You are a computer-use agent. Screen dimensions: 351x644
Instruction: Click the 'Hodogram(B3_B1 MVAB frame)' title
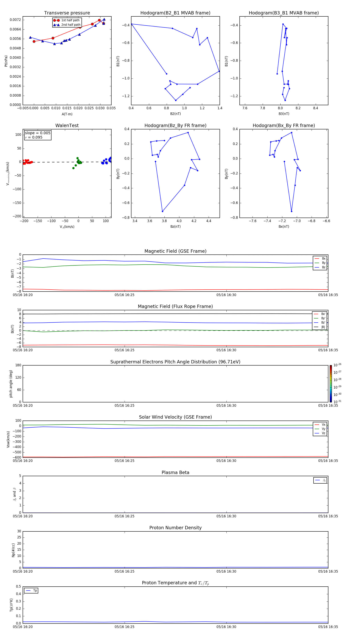(x=284, y=13)
